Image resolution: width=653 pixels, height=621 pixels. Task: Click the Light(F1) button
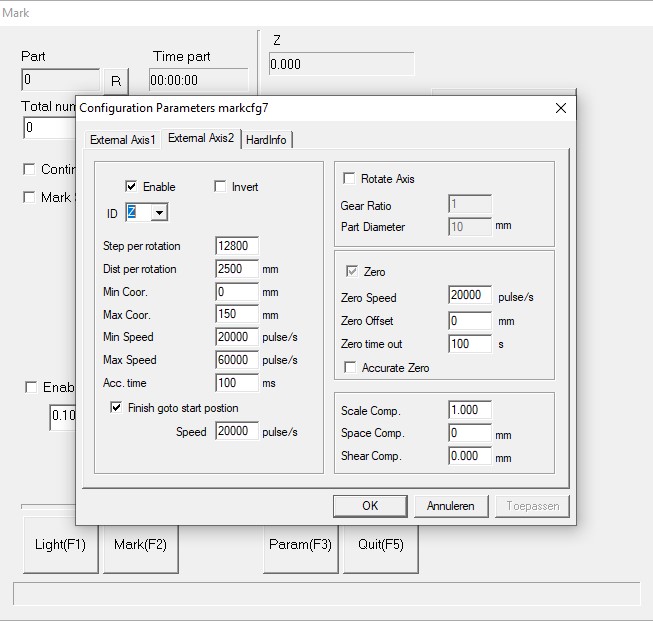click(x=61, y=545)
